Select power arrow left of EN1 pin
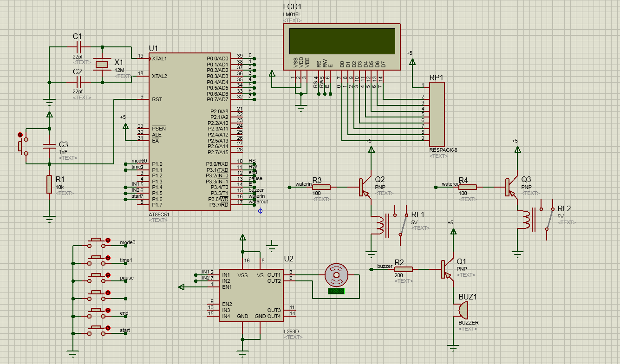The width and height of the screenshot is (620, 364). point(182,287)
